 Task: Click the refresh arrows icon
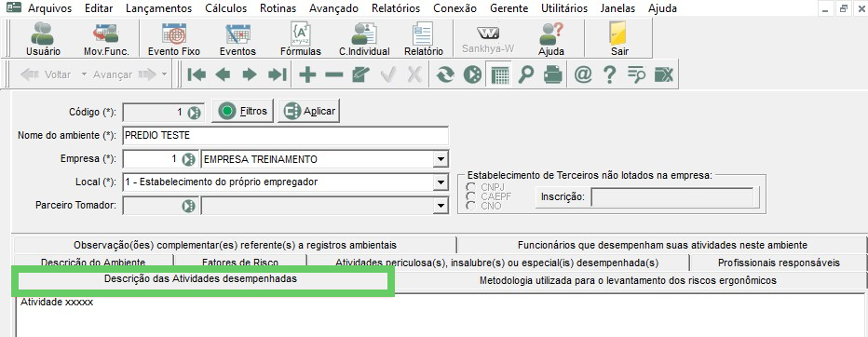point(445,74)
